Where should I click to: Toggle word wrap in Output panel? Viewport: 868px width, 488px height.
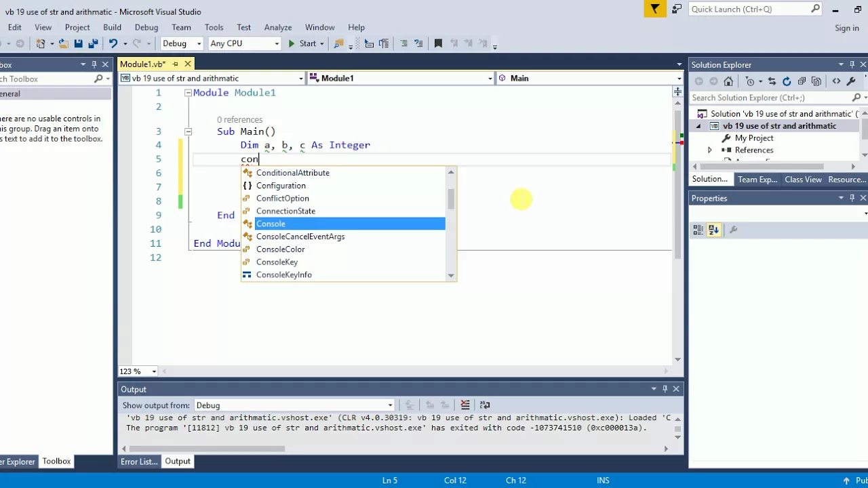pyautogui.click(x=485, y=405)
